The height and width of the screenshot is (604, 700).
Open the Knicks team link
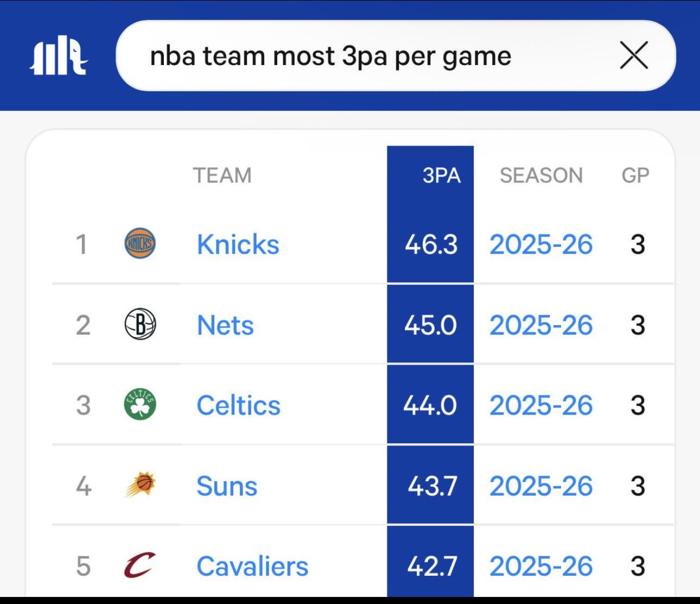tap(238, 244)
